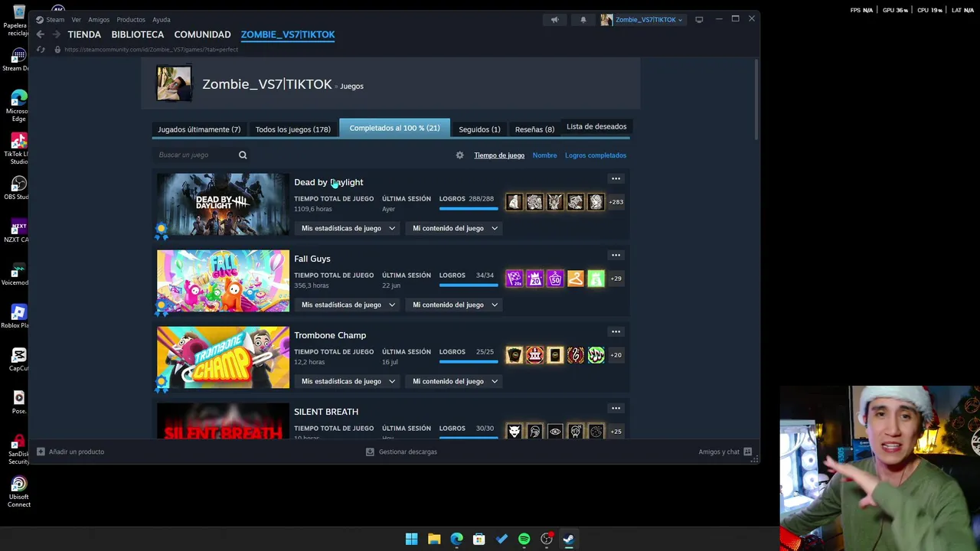Click the search magnifier in the games filter

tap(243, 155)
